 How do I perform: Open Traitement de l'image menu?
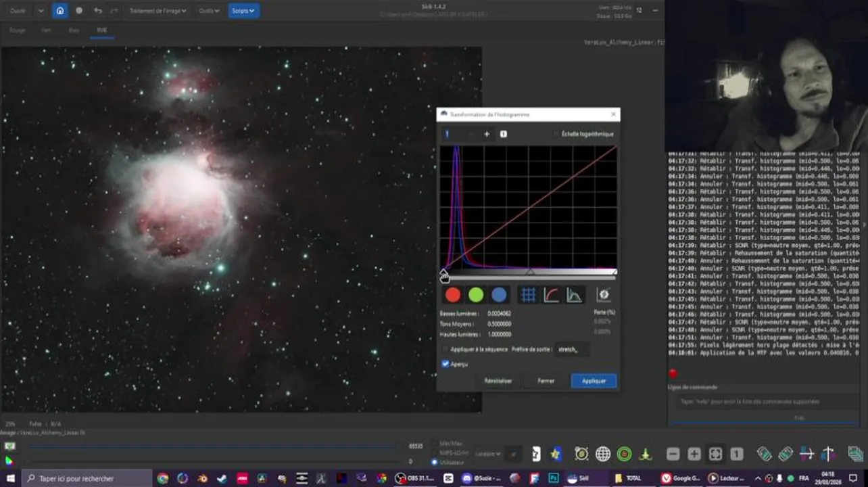(x=158, y=11)
